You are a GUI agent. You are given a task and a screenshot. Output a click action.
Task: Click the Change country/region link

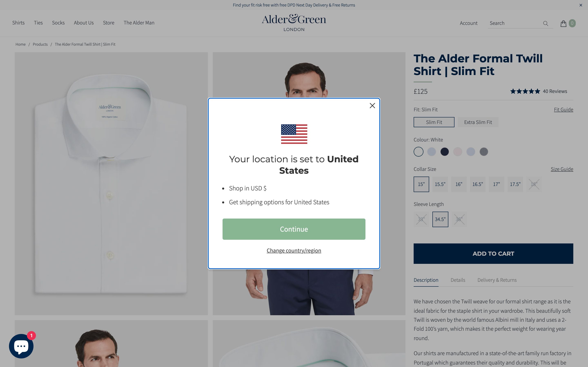(294, 251)
